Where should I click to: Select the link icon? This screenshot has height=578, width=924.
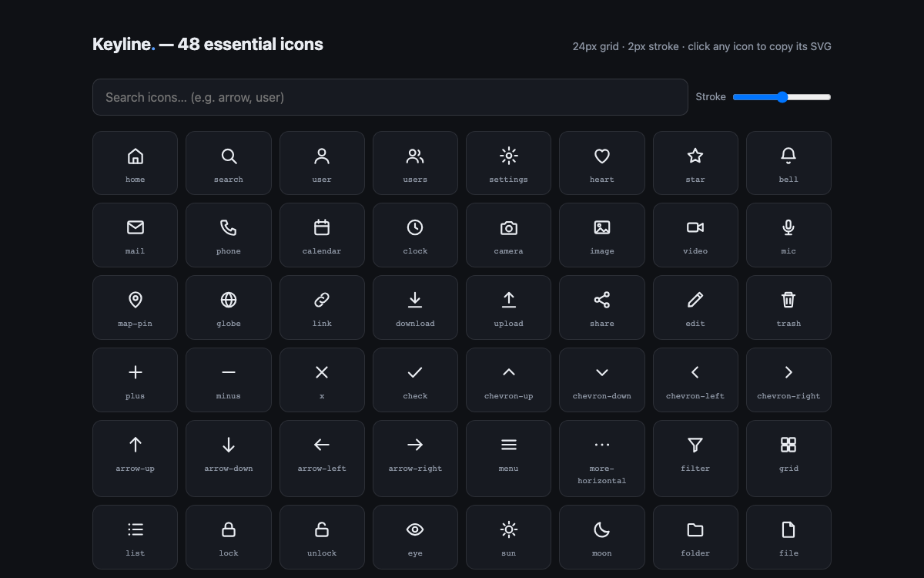click(322, 307)
